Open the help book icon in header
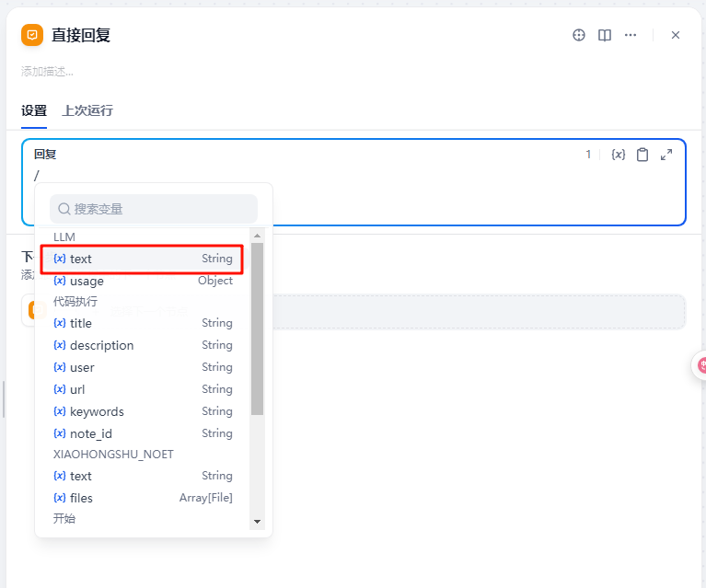The image size is (706, 588). tap(605, 35)
